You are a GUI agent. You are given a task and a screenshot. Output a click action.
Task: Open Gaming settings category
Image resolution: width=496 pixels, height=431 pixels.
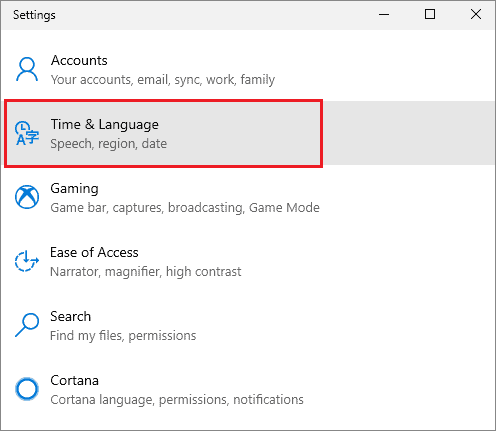(248, 197)
